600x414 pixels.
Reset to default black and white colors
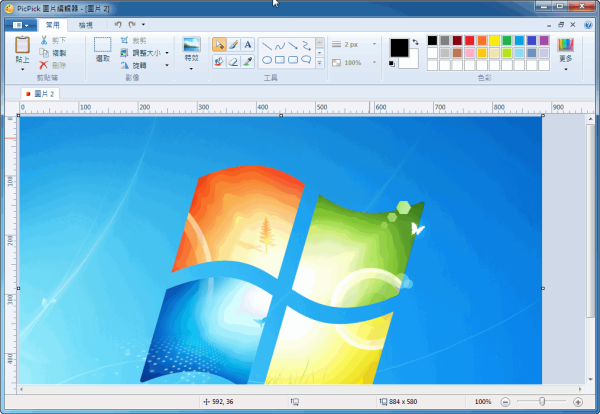392,64
